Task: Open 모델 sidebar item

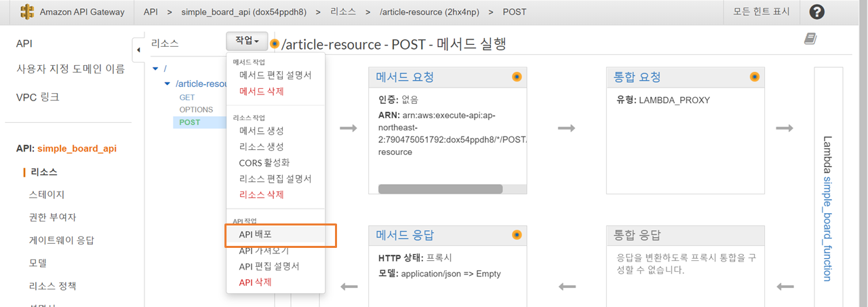Action: click(38, 263)
